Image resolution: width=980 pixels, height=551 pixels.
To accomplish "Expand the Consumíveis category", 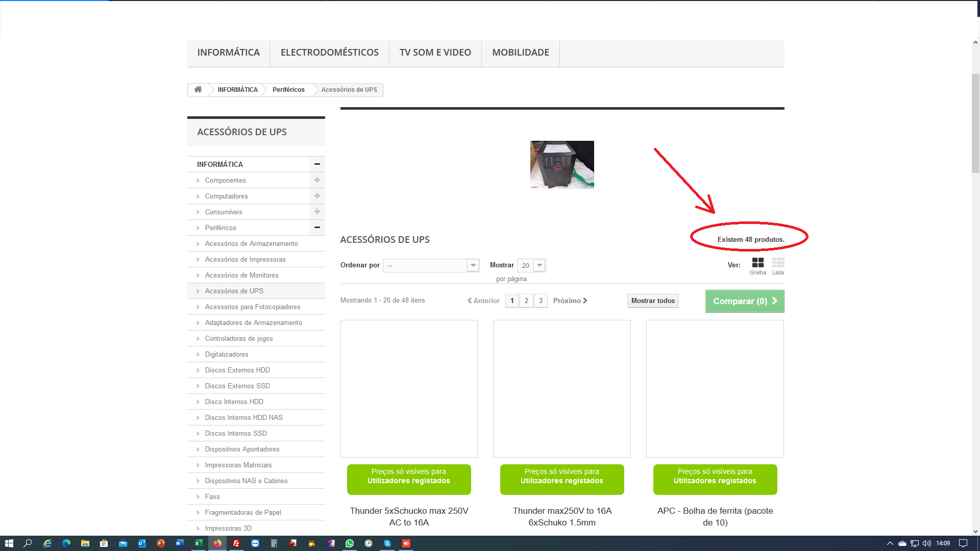I will pyautogui.click(x=317, y=212).
